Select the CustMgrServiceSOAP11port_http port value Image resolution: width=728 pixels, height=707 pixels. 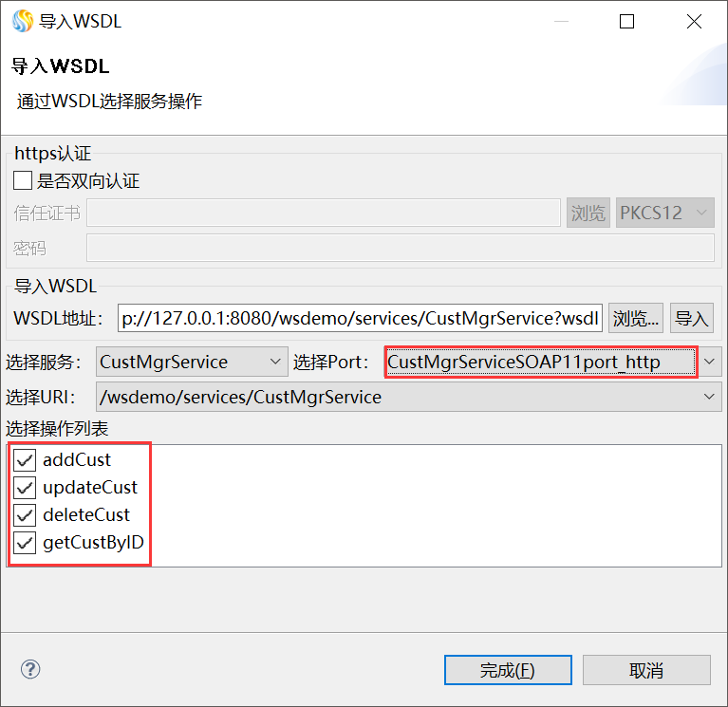541,362
